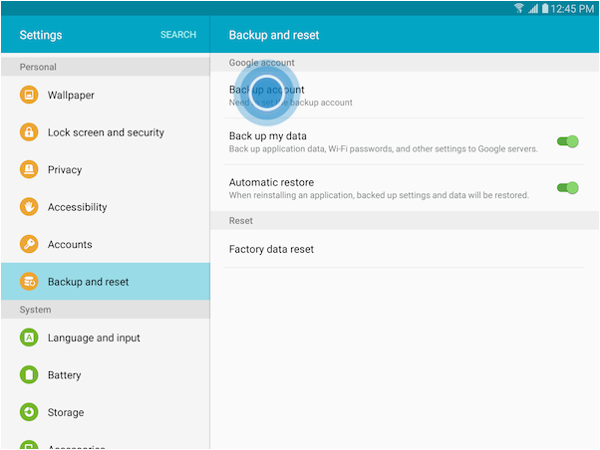Tap the Wi-Fi status icon
The height and width of the screenshot is (450, 600).
click(x=518, y=8)
